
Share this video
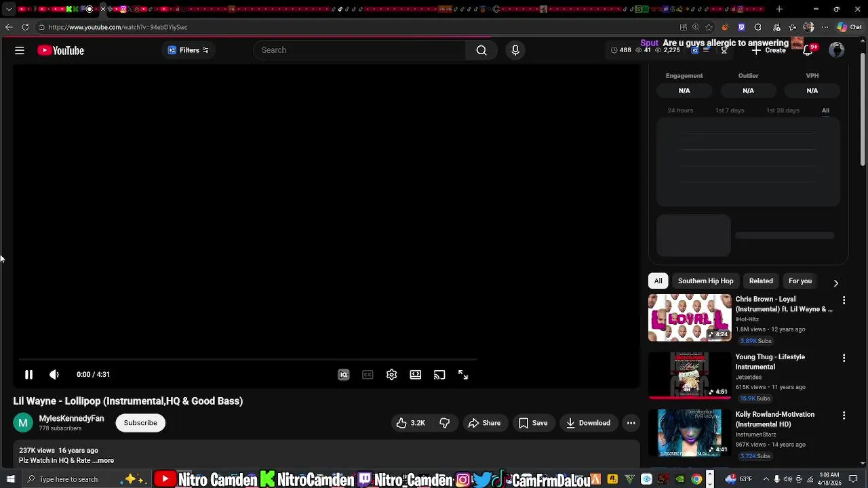(x=484, y=423)
